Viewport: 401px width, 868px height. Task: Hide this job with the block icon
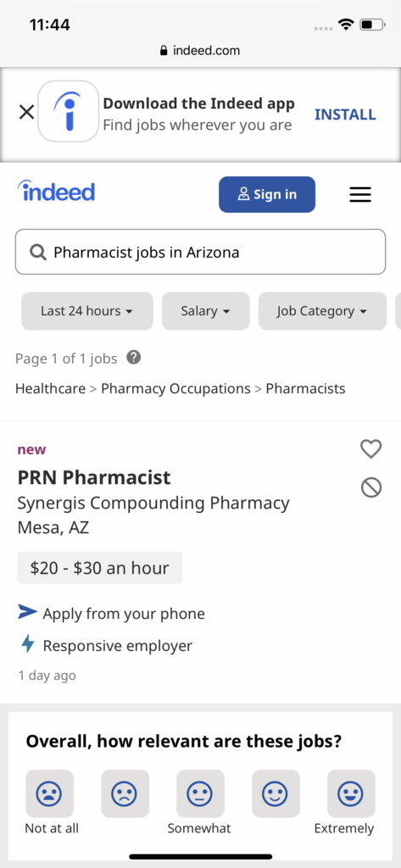tap(371, 487)
